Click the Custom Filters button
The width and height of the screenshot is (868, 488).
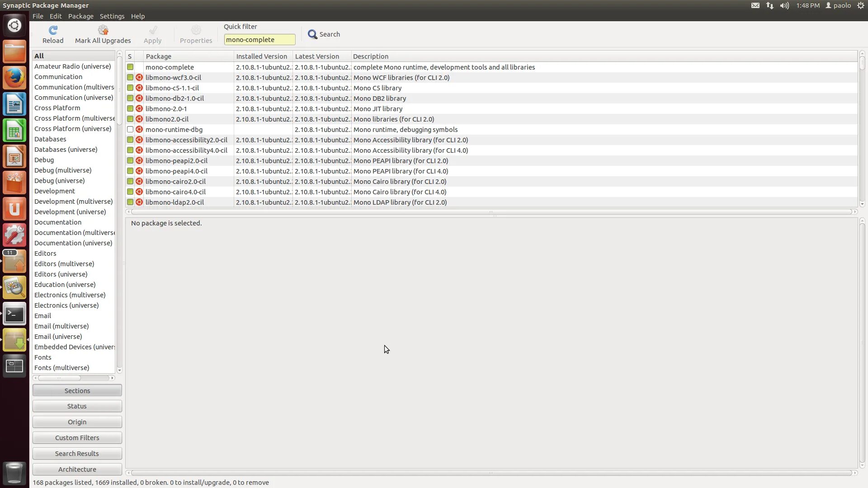click(x=77, y=437)
